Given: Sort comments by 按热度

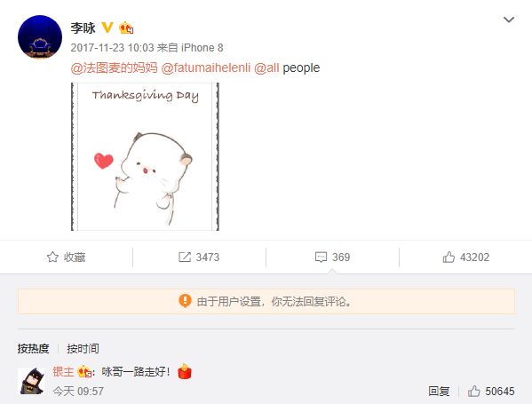Looking at the screenshot, I should (33, 348).
